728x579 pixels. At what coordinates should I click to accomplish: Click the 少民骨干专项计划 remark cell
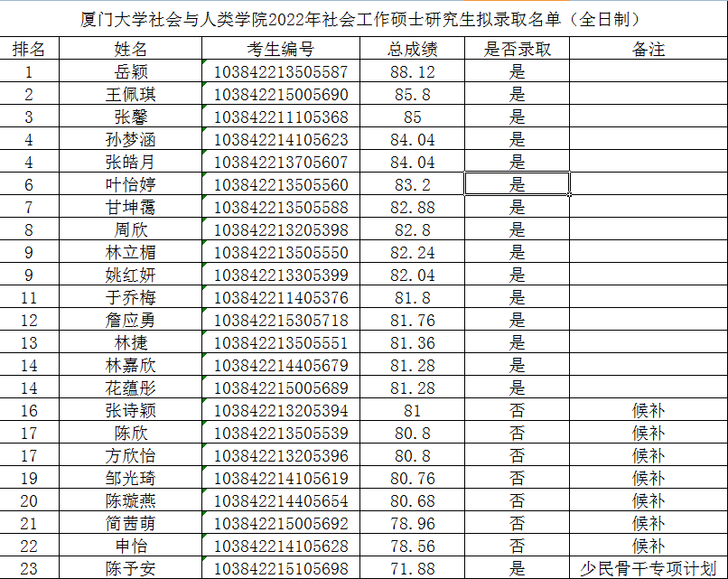[649, 568]
